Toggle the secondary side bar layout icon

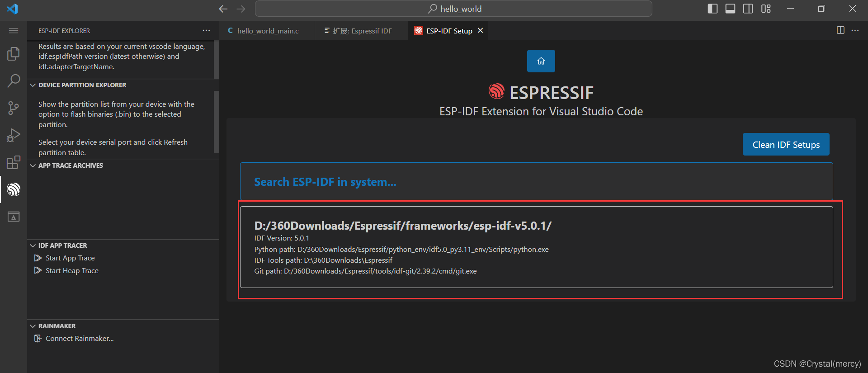(748, 9)
